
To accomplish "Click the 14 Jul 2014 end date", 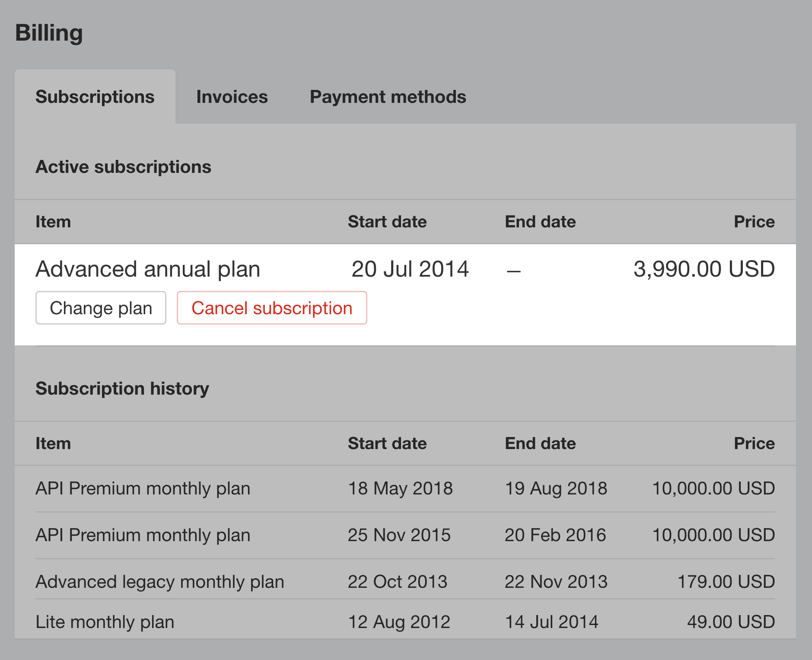I will [x=552, y=622].
